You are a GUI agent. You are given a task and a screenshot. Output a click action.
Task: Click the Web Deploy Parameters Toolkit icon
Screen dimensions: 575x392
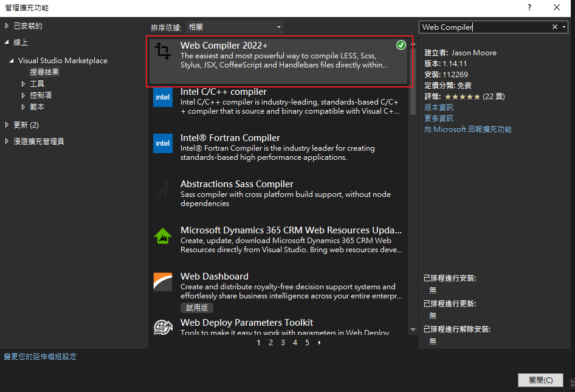click(163, 327)
